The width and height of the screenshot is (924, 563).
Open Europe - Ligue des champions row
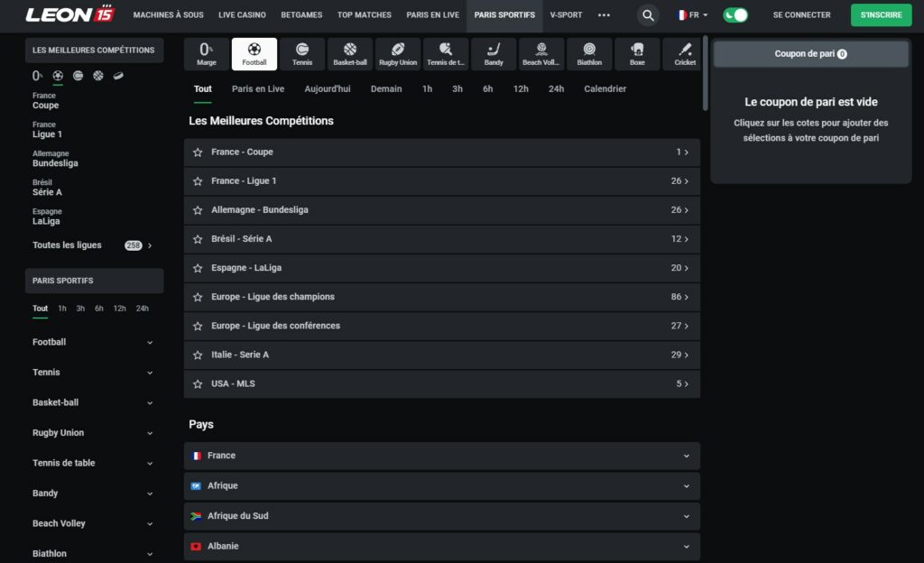(x=441, y=297)
